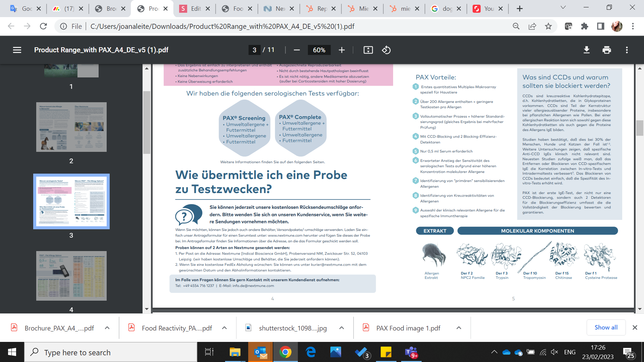Download the PDF file

click(586, 50)
